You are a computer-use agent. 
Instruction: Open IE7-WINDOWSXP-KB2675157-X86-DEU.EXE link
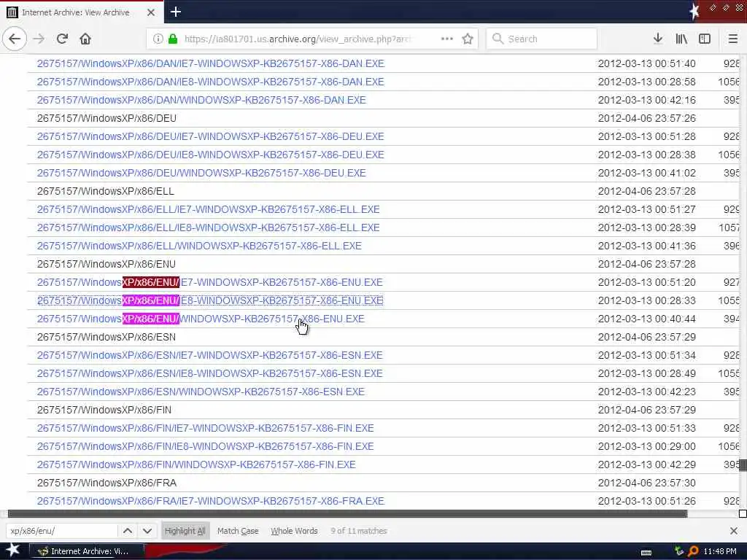point(211,136)
